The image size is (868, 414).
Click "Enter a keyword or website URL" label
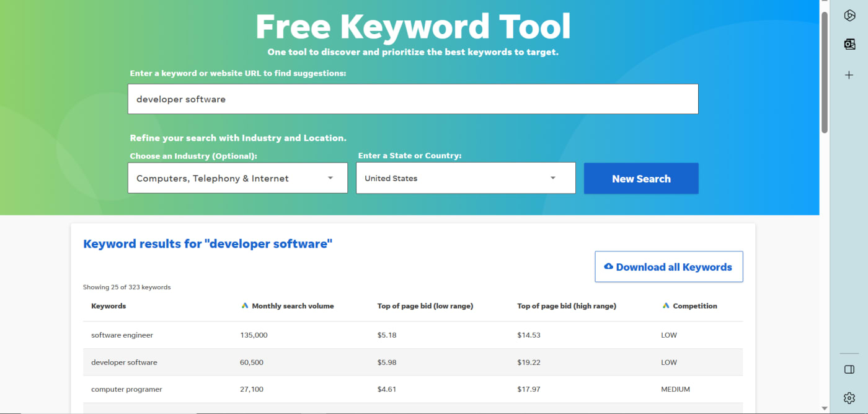tap(238, 73)
